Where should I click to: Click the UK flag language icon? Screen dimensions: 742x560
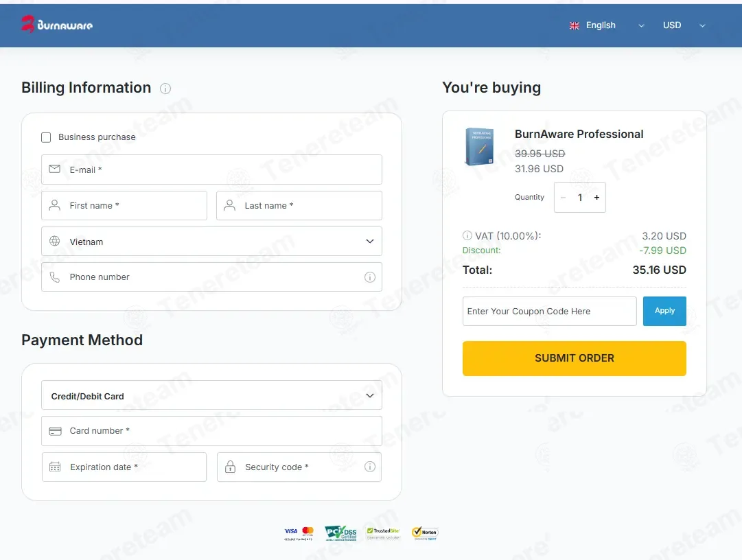pos(575,25)
